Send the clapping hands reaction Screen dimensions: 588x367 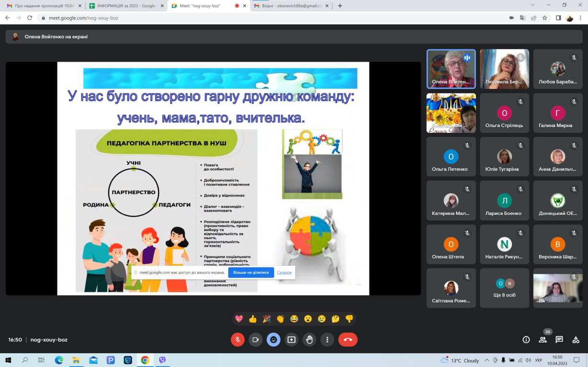pyautogui.click(x=280, y=319)
